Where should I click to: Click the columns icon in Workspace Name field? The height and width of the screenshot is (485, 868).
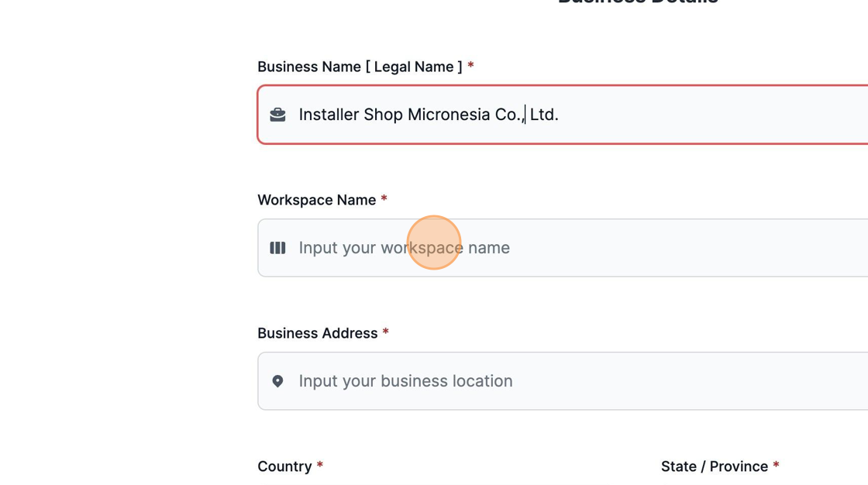(x=278, y=247)
